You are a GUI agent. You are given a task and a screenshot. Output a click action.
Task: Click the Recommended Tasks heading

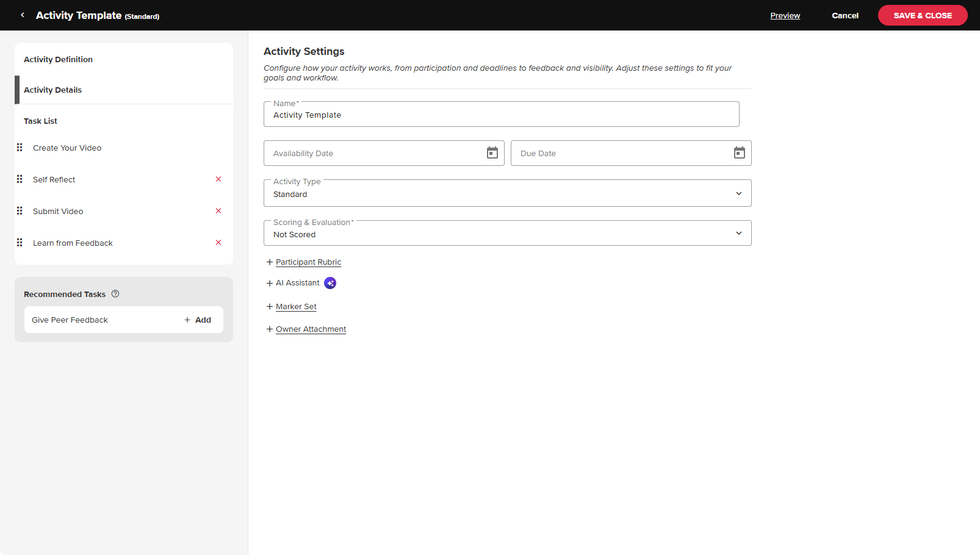tap(65, 295)
